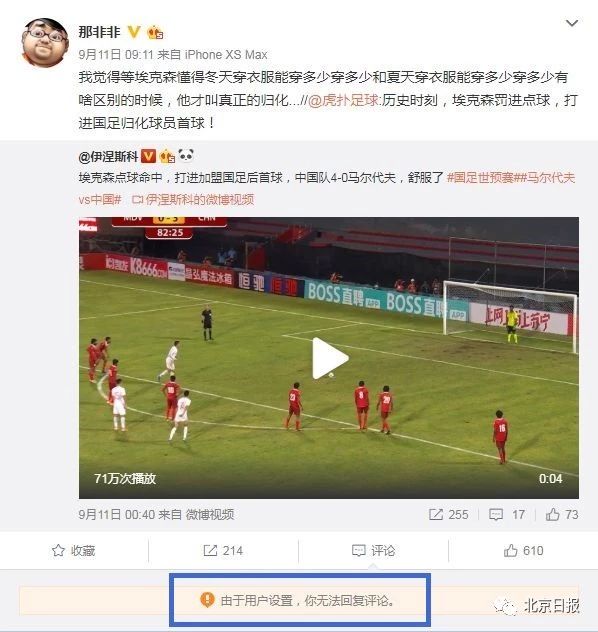
Task: Click the orange V badge beside 伊涅斯科
Action: click(x=149, y=156)
